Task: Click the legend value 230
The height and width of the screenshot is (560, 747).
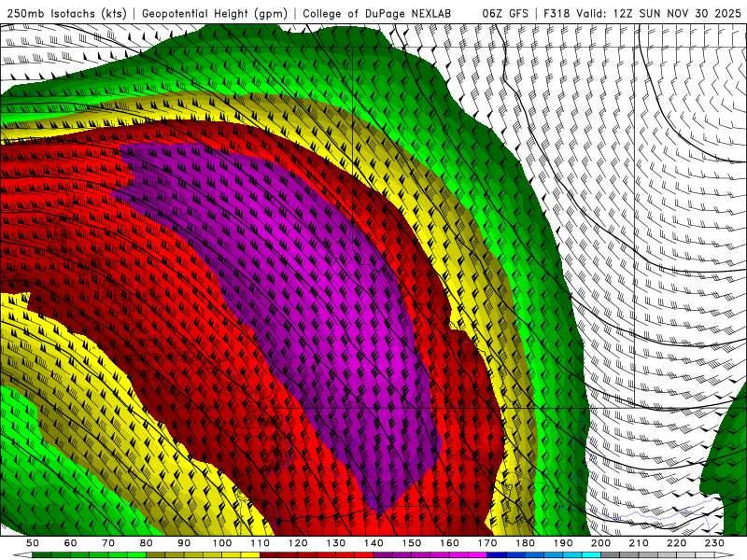Action: tap(714, 543)
